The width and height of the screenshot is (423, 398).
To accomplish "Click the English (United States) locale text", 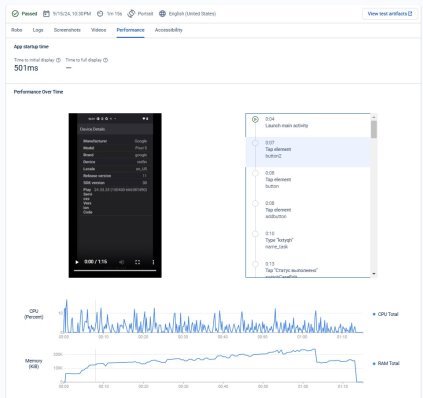I will (192, 14).
